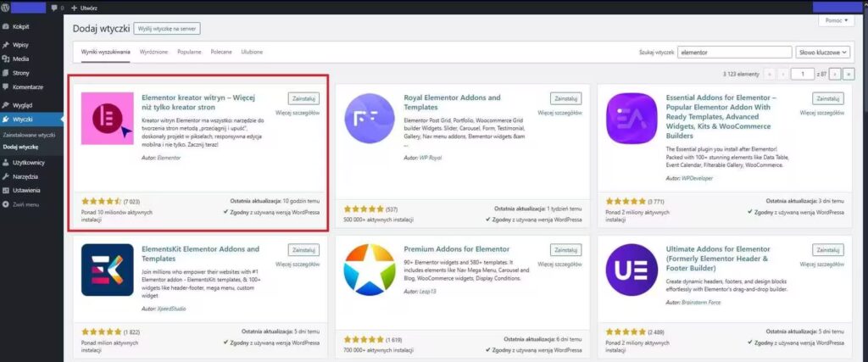Open Dodaj wtyczkę submenu item

pos(21,148)
